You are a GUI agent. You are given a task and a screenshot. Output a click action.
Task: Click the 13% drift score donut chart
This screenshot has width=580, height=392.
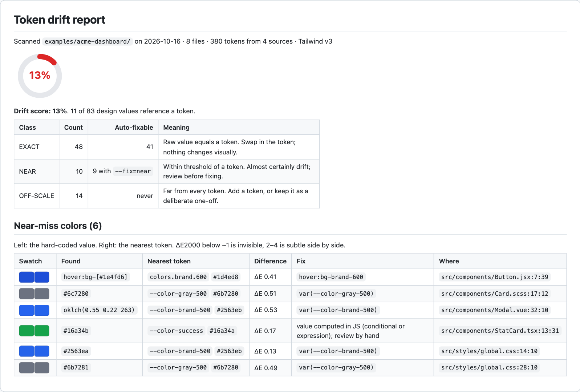(40, 76)
